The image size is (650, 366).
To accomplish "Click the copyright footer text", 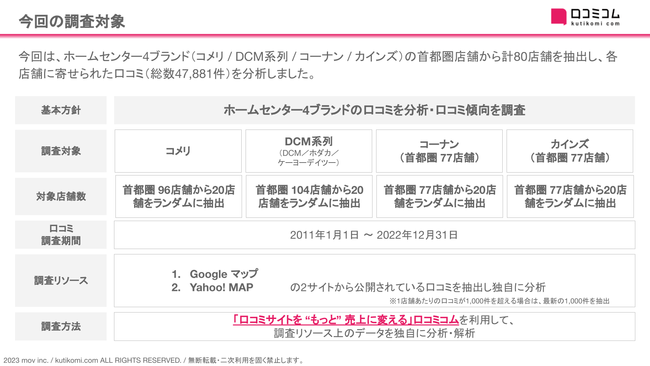I will point(154,361).
